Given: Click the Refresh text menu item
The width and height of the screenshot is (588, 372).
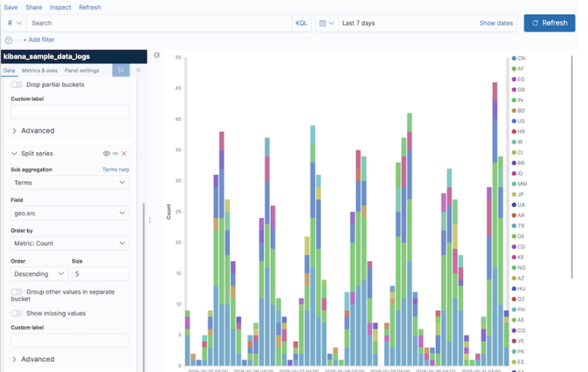Looking at the screenshot, I should tap(90, 7).
